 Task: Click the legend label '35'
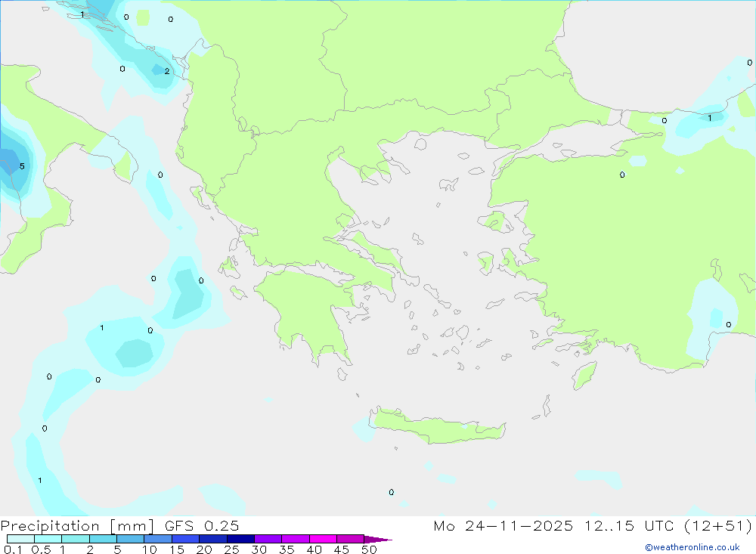pyautogui.click(x=287, y=549)
